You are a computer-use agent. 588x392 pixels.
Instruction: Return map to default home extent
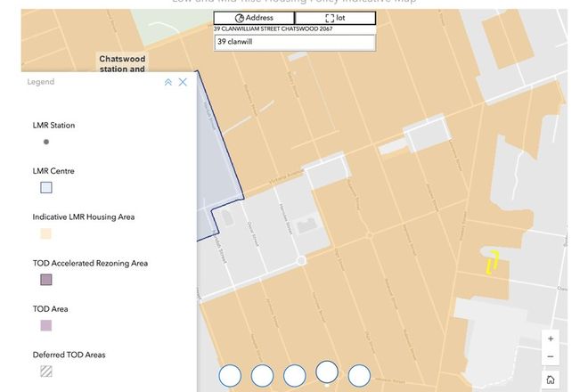[x=551, y=380]
